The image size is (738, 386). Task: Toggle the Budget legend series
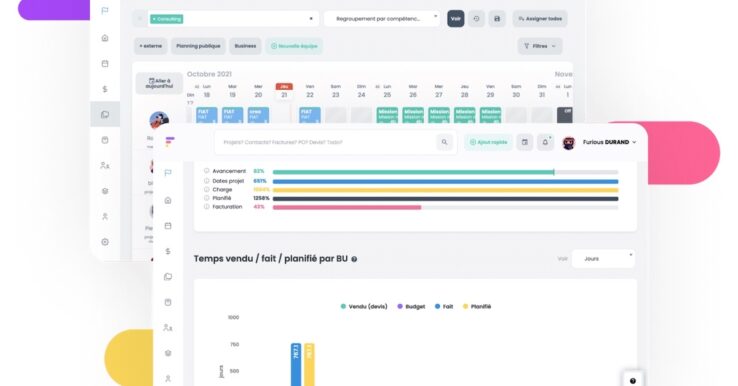coord(411,306)
